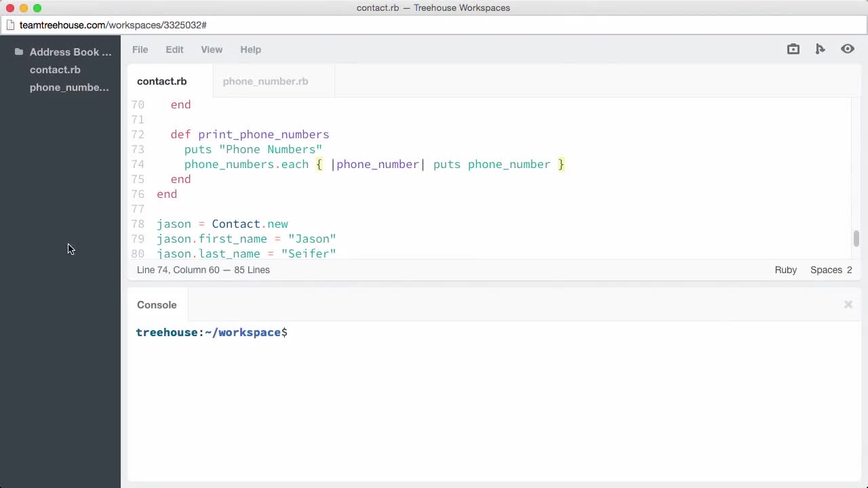Image resolution: width=868 pixels, height=488 pixels.
Task: Switch to the phone_number.rb tab
Action: pyautogui.click(x=265, y=81)
